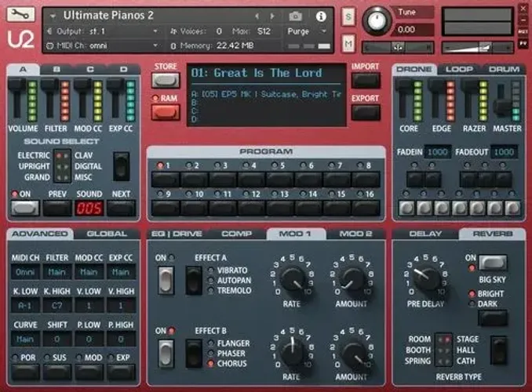The width and height of the screenshot is (532, 392).
Task: Solo the instrument with S button
Action: 348,16
